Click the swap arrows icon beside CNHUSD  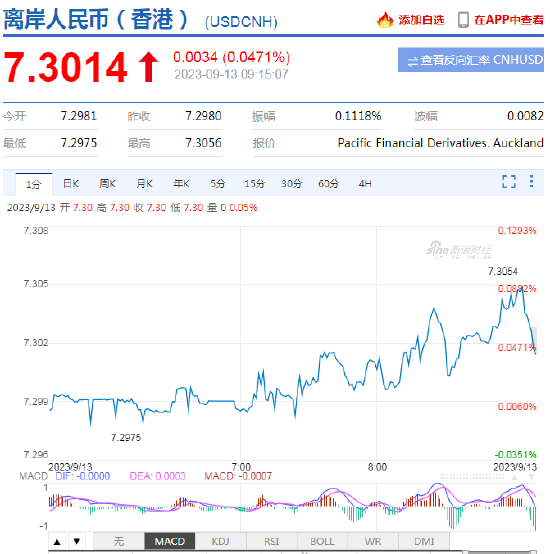[412, 61]
